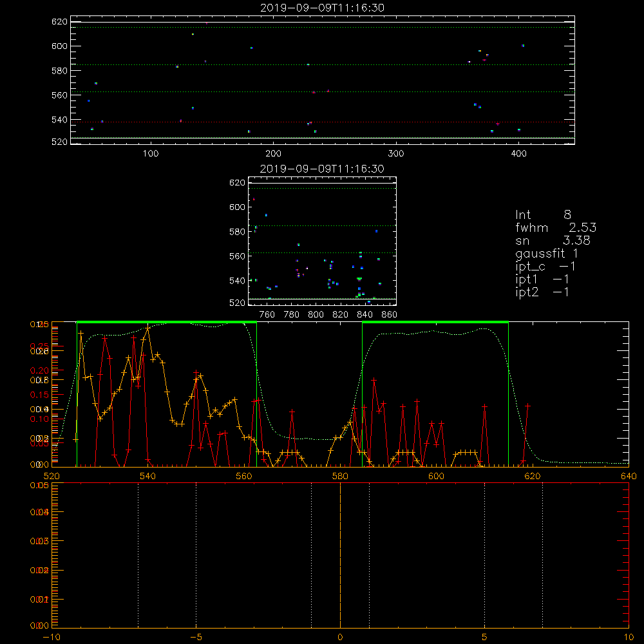Click x-axis label 10 on the bottom plot
The image size is (644, 644).
point(629,637)
